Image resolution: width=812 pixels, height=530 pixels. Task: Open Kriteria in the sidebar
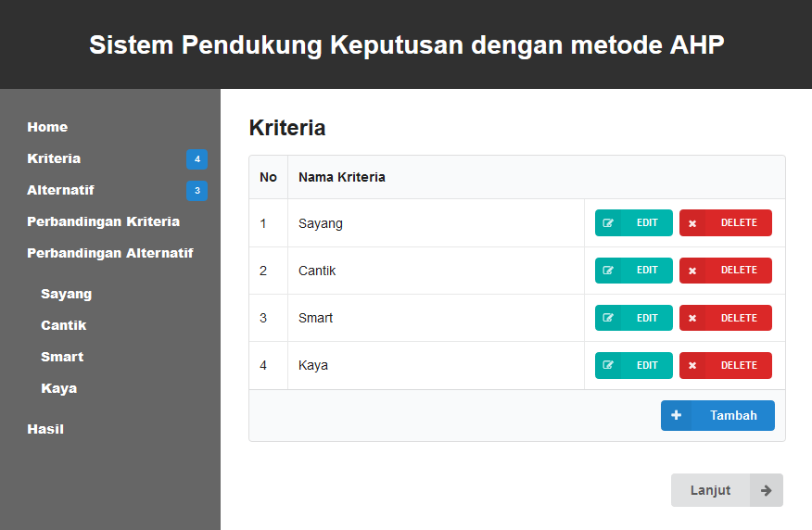click(54, 158)
